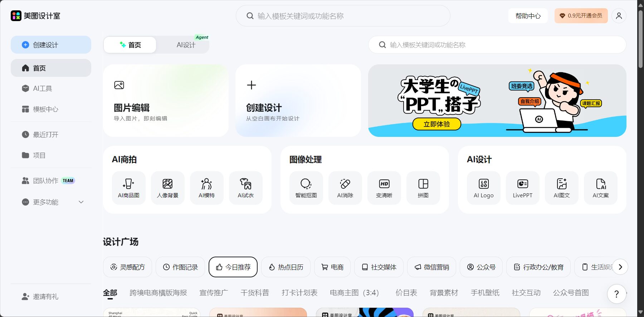Viewport: 644px width, 317px height.
Task: Open the AI模特 tool
Action: pyautogui.click(x=207, y=188)
